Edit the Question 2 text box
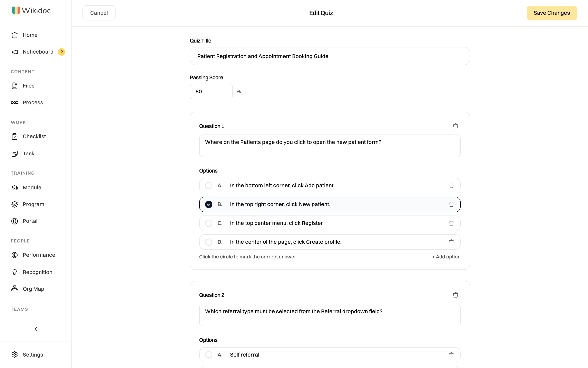Image resolution: width=588 pixels, height=368 pixels. pyautogui.click(x=330, y=315)
